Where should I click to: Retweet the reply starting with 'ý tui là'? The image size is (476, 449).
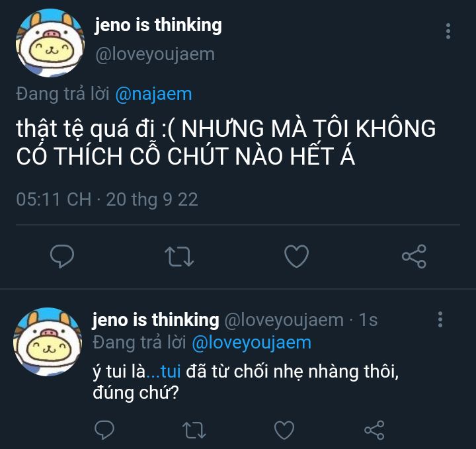tap(194, 430)
